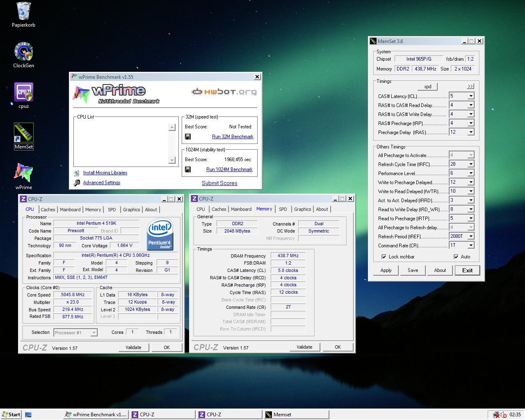Screen dimensions: 525x420
Task: Click the CPU List scrollbar up arrow
Action: [172, 127]
